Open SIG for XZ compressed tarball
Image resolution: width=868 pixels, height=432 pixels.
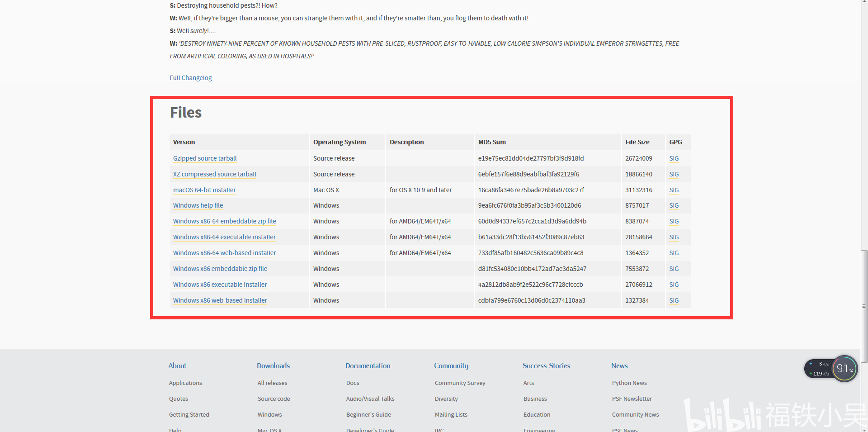pos(674,174)
